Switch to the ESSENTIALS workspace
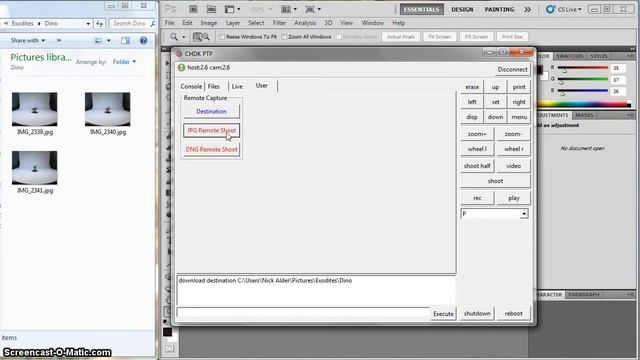Image resolution: width=640 pixels, height=360 pixels. pos(422,9)
